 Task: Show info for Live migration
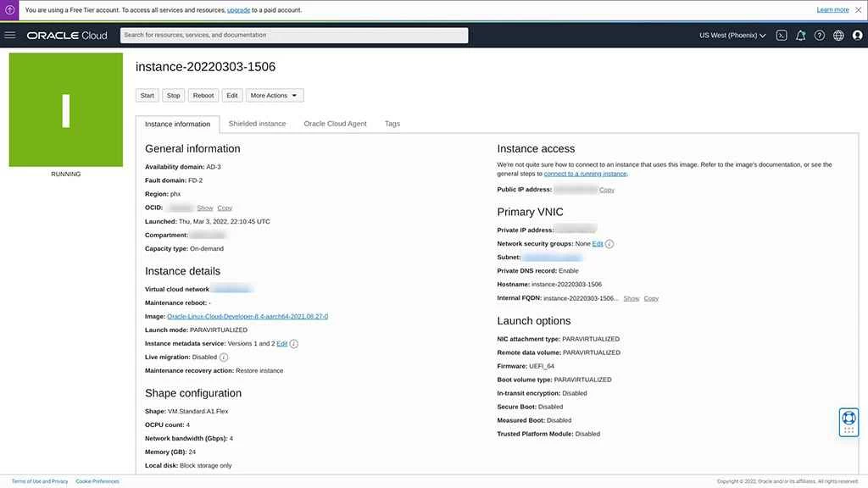point(224,358)
